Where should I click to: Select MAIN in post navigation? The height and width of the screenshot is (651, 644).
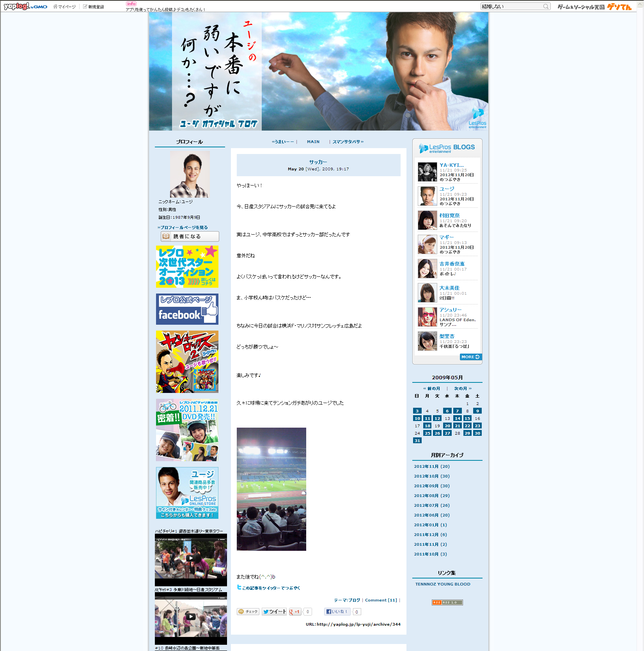[313, 142]
